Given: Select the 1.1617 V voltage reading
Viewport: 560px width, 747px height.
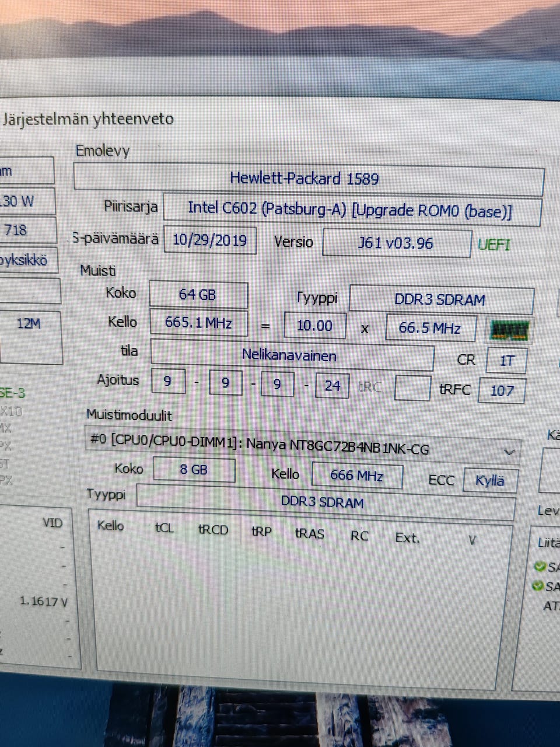Looking at the screenshot, I should click(x=43, y=601).
